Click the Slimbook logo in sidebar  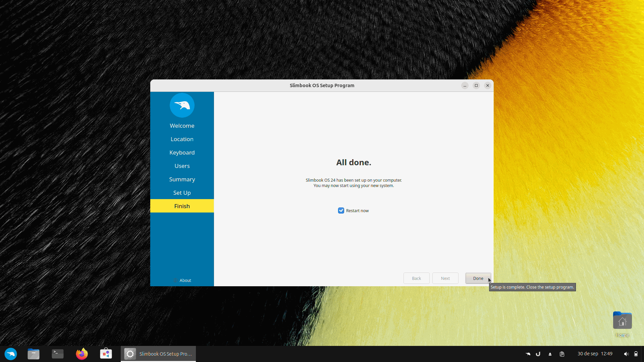[x=182, y=105]
